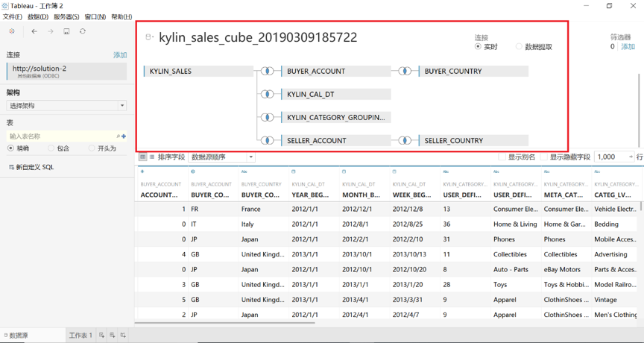Open join icon before KYLIN_CATEGORY_GROUPIN...
This screenshot has height=343, width=644.
tap(268, 118)
